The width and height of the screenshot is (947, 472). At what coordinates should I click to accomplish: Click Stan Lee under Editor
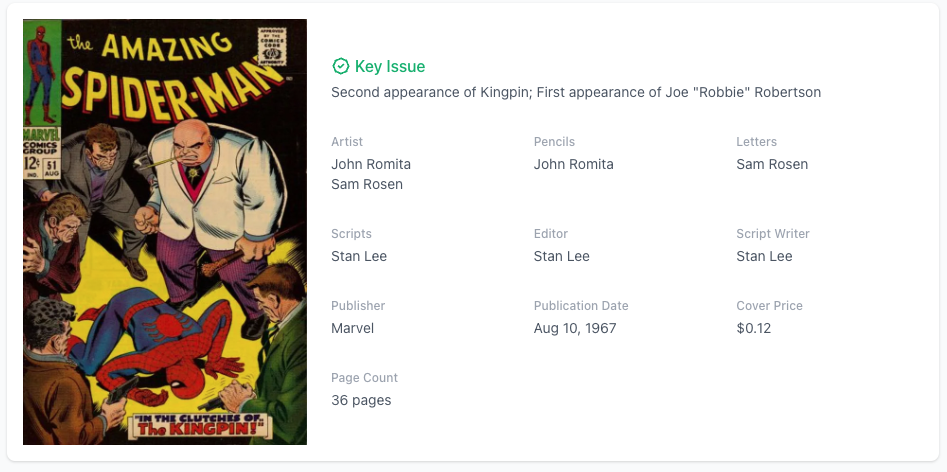[562, 256]
